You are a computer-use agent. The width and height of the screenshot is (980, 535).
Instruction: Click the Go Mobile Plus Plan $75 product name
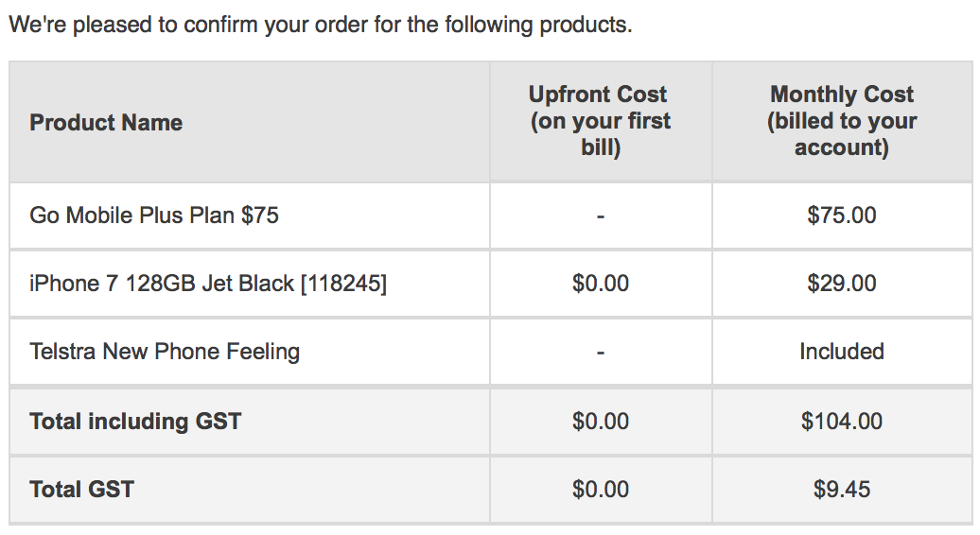154,215
